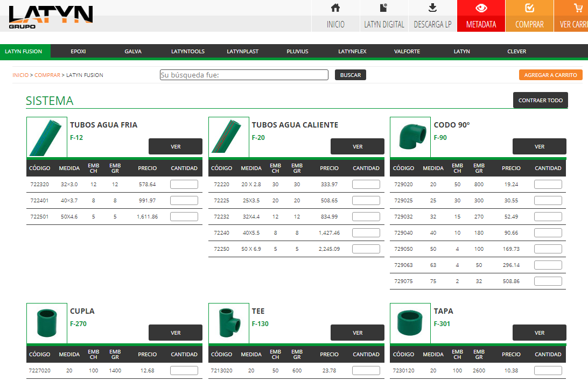Click quantity field for code 729032

[548, 216]
